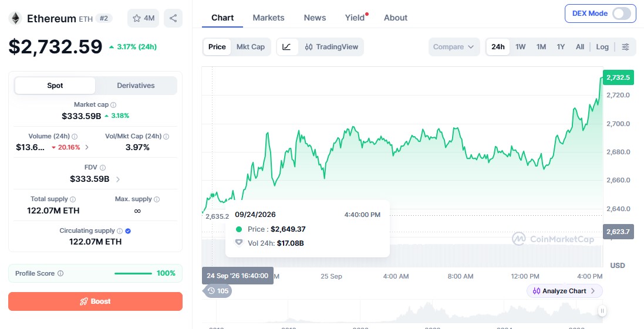Image resolution: width=644 pixels, height=329 pixels.
Task: Open the Analyze Chart button
Action: [564, 291]
